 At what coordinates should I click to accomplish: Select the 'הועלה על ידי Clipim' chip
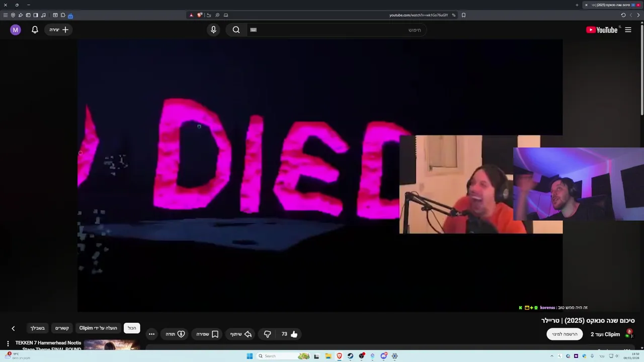coord(98,328)
